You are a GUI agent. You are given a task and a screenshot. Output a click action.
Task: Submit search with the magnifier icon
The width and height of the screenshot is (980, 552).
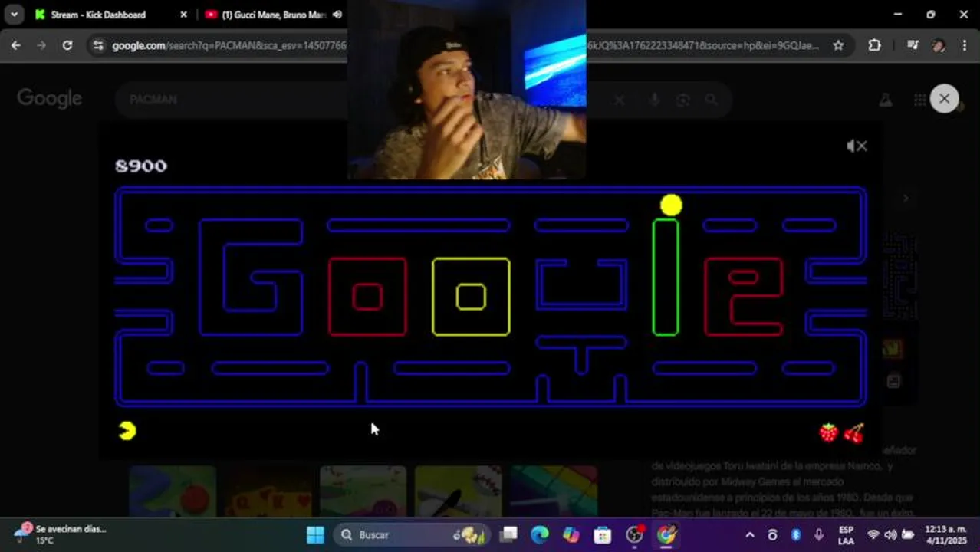pos(712,100)
